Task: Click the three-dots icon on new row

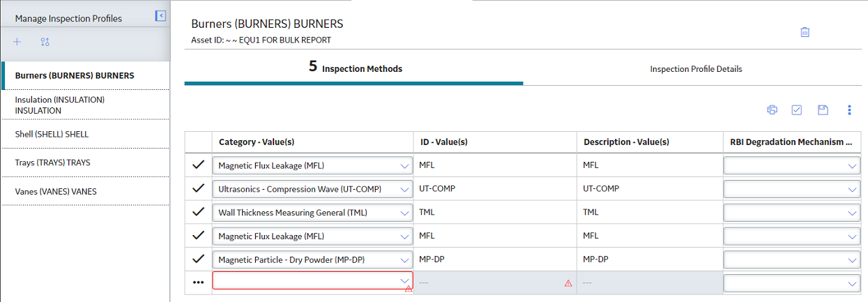Action: (x=199, y=282)
